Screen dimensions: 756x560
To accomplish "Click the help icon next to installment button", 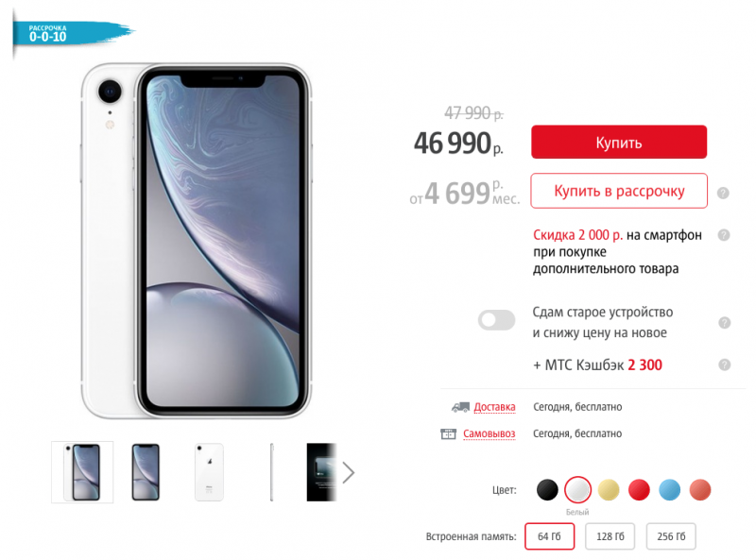I will [723, 193].
